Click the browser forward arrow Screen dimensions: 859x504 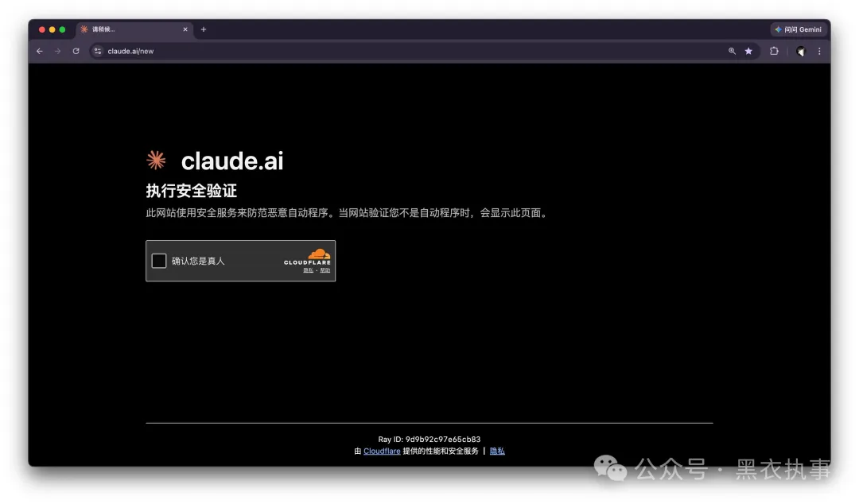pyautogui.click(x=57, y=51)
